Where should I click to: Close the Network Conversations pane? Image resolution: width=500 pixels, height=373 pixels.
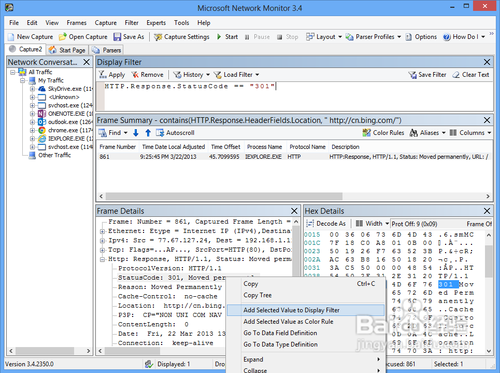pyautogui.click(x=86, y=62)
